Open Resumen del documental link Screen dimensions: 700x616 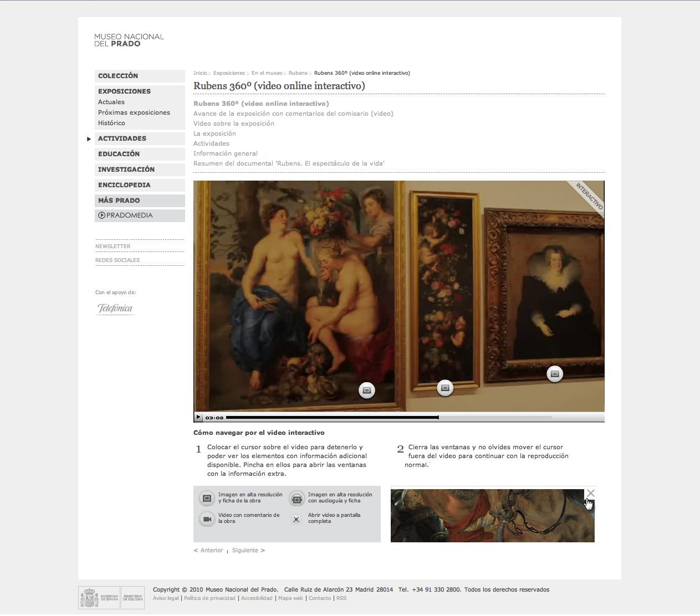click(x=289, y=163)
